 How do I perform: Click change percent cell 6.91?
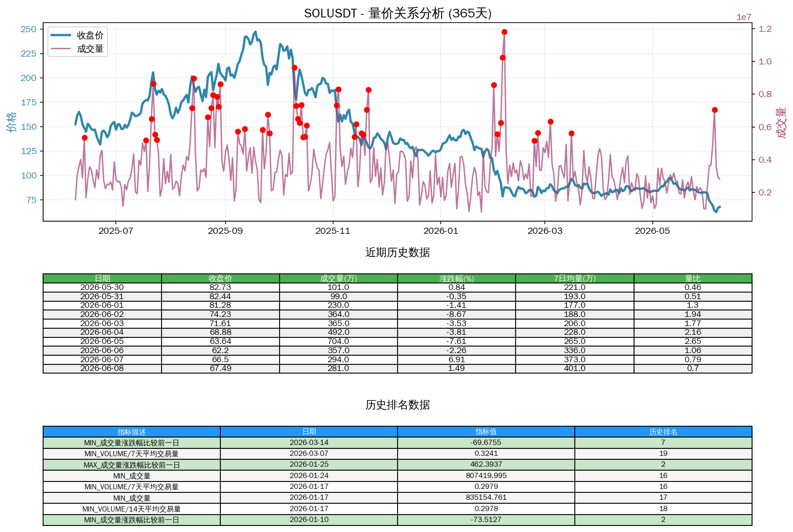[456, 360]
